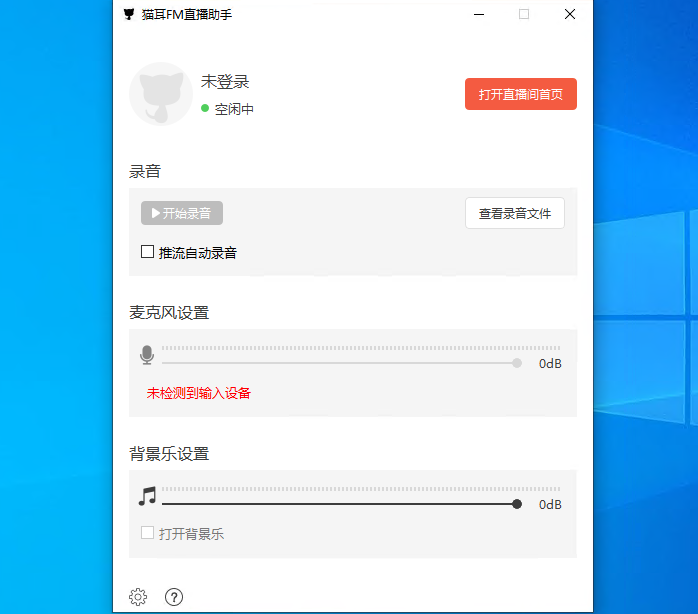698x614 pixels.
Task: Click the background music volume slider handle
Action: click(x=517, y=504)
